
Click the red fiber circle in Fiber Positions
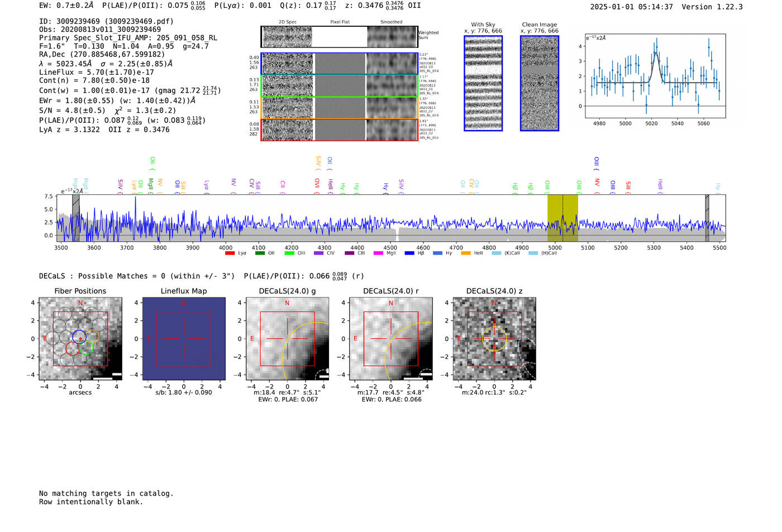(73, 348)
